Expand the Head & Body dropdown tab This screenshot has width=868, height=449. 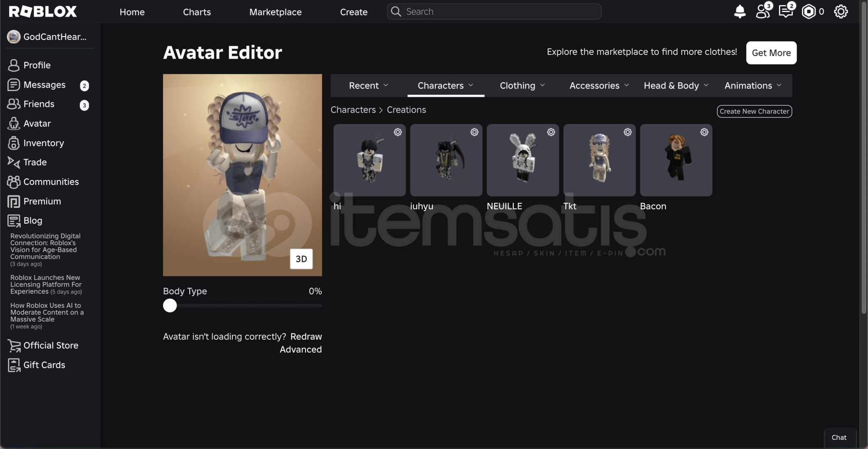(x=676, y=86)
